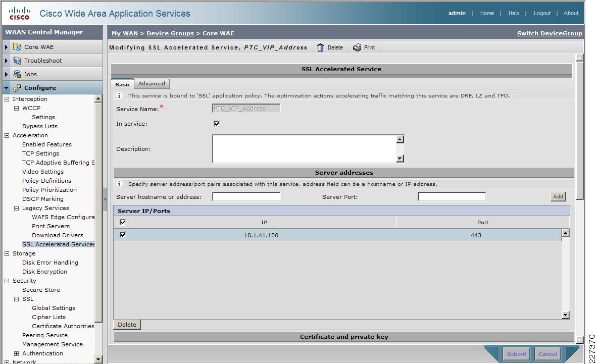Click the Delete toolbar label
Image resolution: width=596 pixels, height=364 pixels.
335,47
